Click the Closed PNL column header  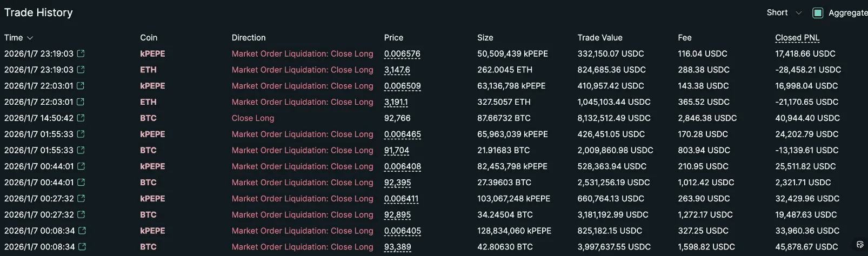tap(797, 38)
